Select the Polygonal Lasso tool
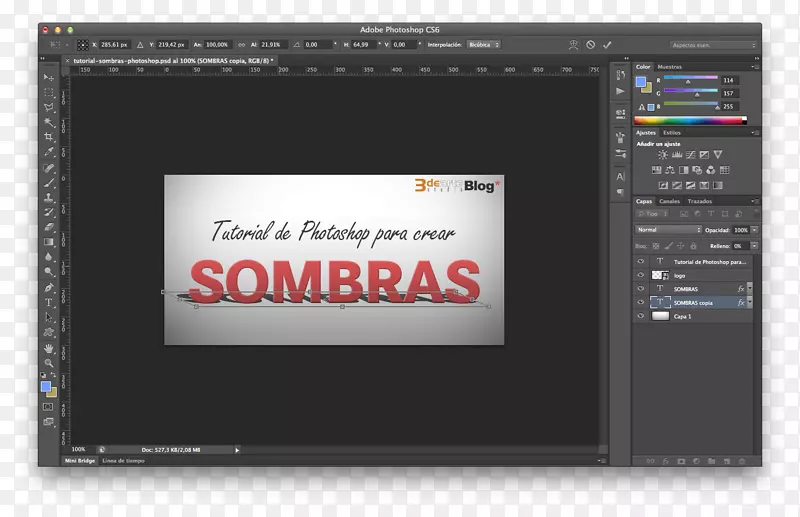This screenshot has height=517, width=800. [x=48, y=107]
